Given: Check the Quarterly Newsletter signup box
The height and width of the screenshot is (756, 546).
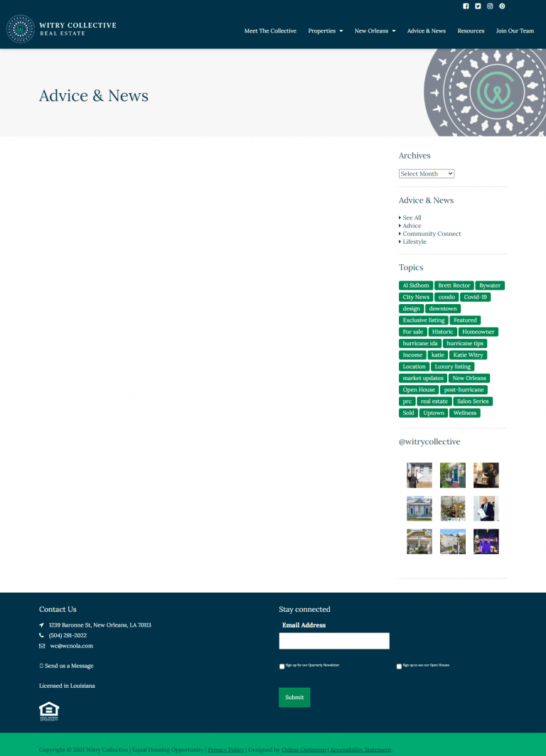Looking at the screenshot, I should pos(282,666).
